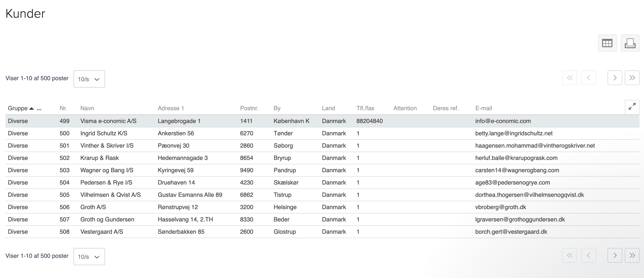Expand table to fullscreen with arrows icon
The width and height of the screenshot is (644, 278).
[x=632, y=107]
